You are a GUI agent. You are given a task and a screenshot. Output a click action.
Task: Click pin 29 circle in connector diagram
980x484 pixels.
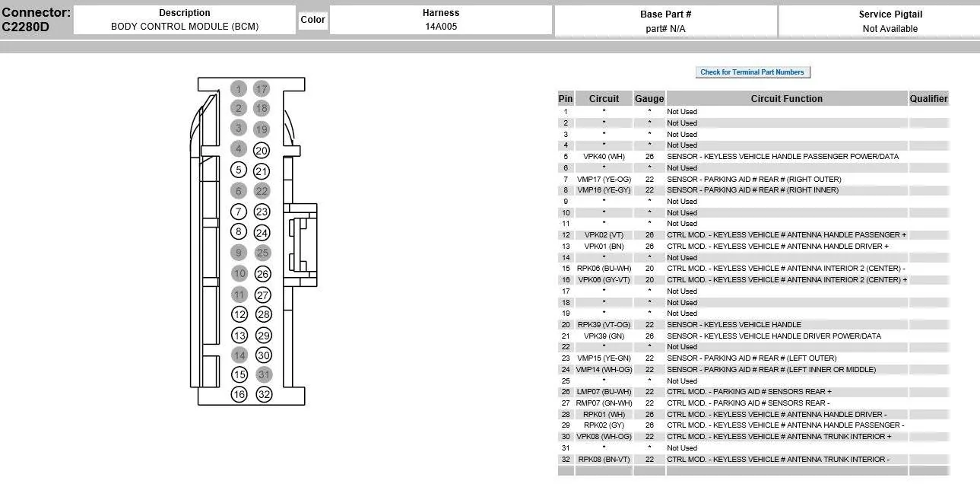pyautogui.click(x=263, y=335)
